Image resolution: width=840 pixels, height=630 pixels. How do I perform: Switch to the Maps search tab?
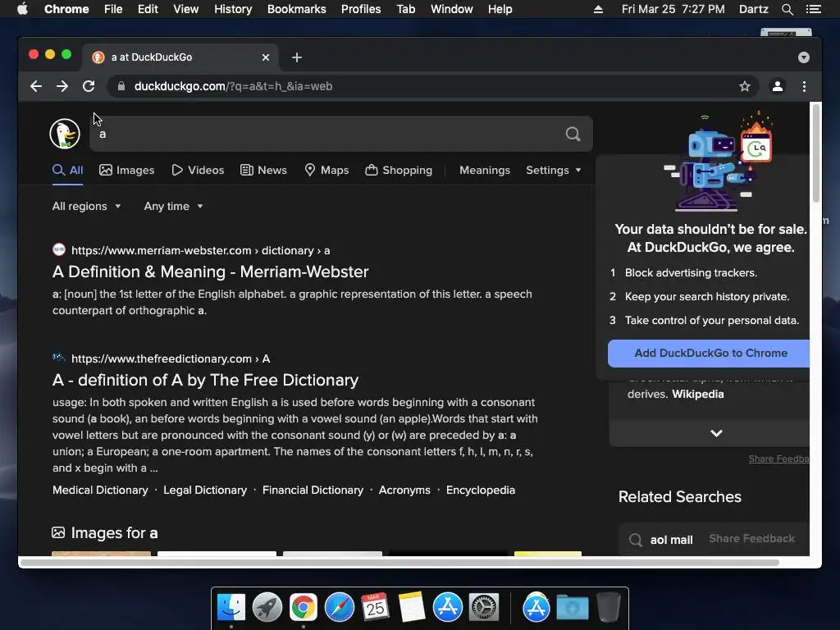[326, 171]
